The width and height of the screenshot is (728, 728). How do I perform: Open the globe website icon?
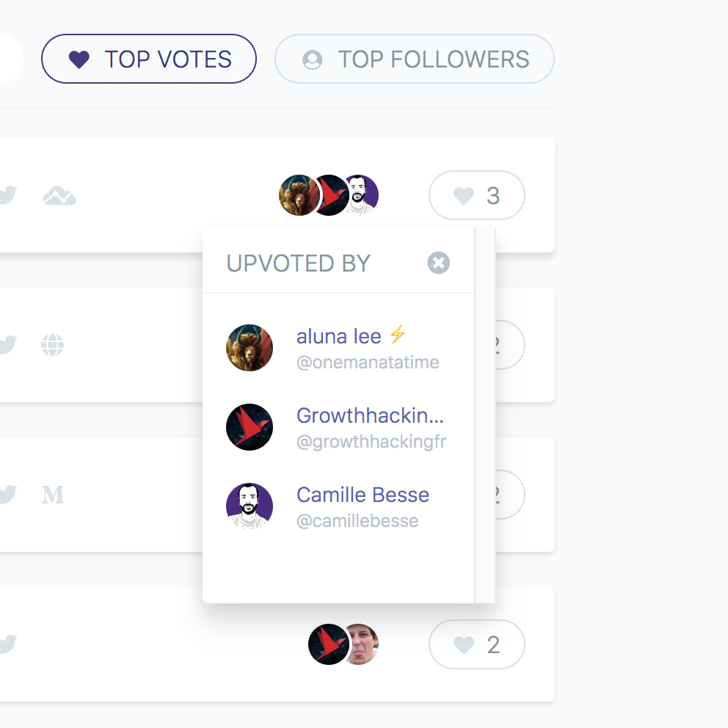tap(52, 345)
